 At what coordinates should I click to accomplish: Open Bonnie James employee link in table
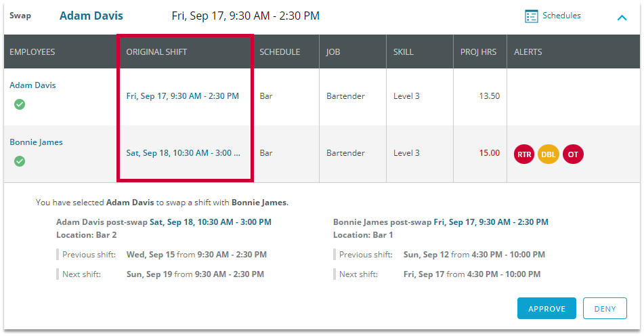click(36, 142)
